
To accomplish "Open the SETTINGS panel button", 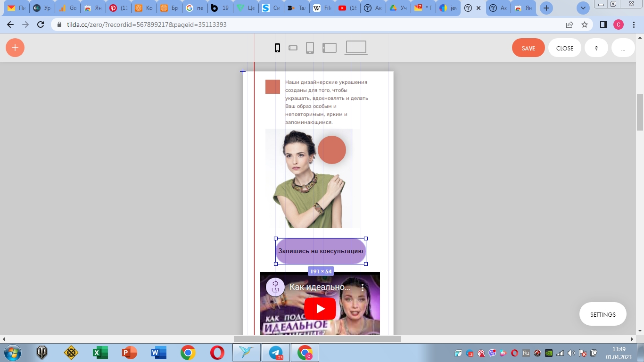I will coord(603,314).
